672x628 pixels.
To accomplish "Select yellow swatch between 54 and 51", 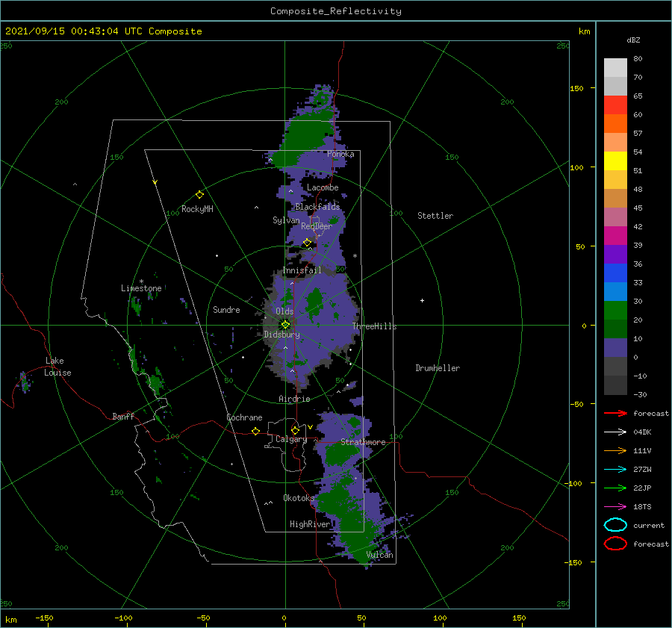I will [615, 161].
